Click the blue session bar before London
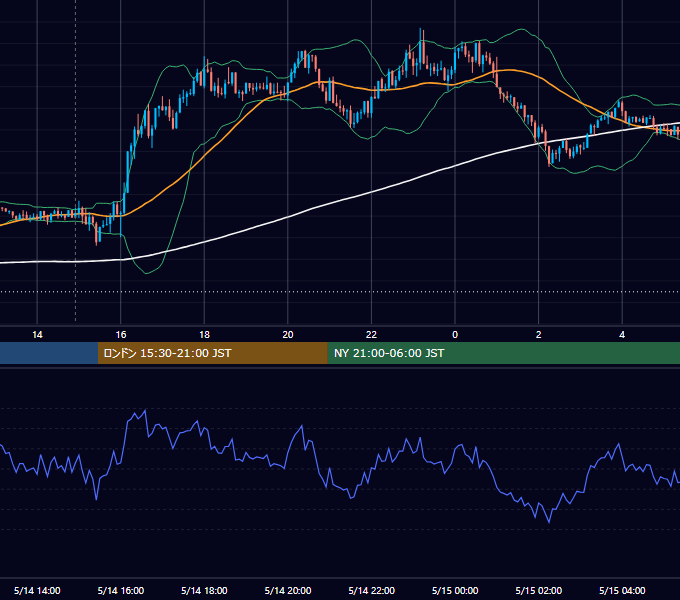Image resolution: width=680 pixels, height=600 pixels. [x=49, y=353]
